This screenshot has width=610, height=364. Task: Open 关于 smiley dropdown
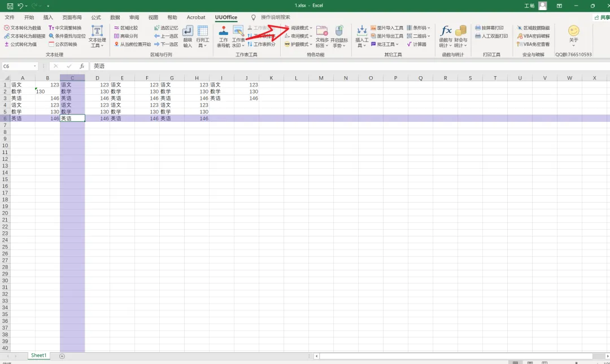click(573, 36)
